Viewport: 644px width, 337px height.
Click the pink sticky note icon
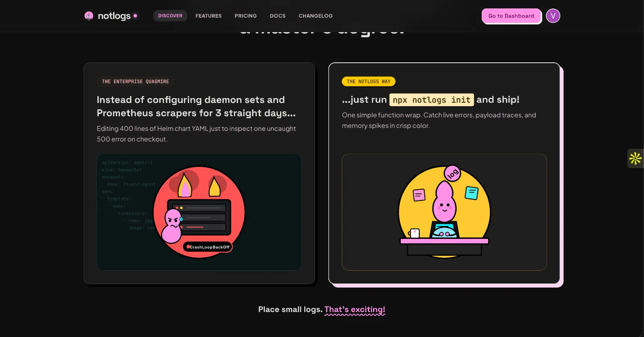tap(419, 195)
